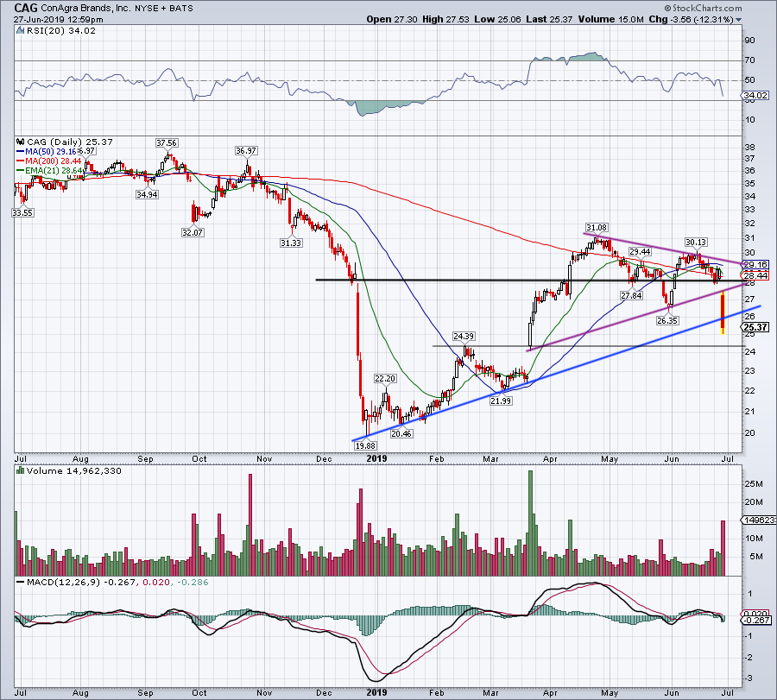Click the 27-Jun-2019 12:59pm timestamp
This screenshot has height=700, width=777.
point(59,20)
